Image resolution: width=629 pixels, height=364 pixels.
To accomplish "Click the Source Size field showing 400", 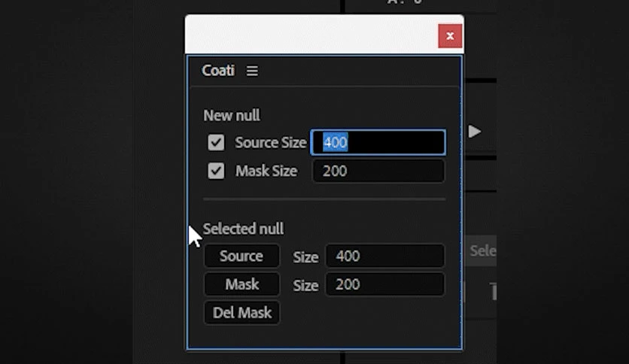I will pyautogui.click(x=378, y=142).
